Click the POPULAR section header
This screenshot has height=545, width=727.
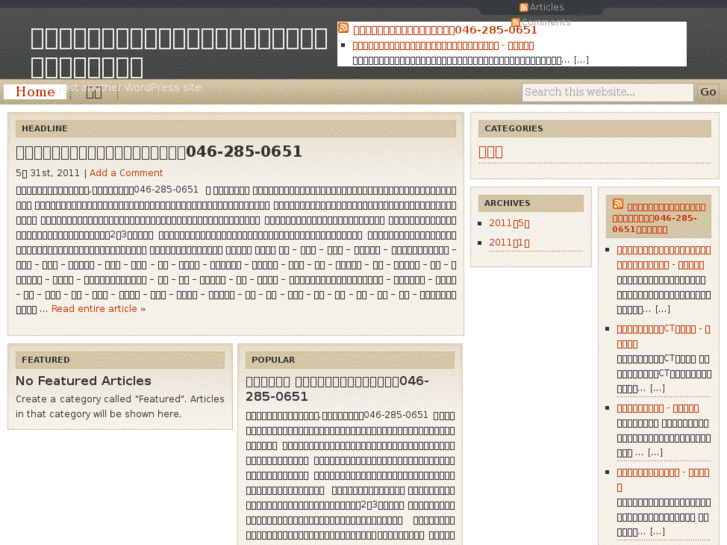pos(350,360)
